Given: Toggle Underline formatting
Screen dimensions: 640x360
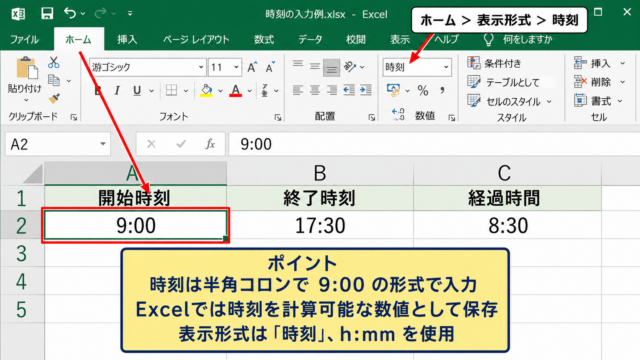Looking at the screenshot, I should click(x=137, y=91).
